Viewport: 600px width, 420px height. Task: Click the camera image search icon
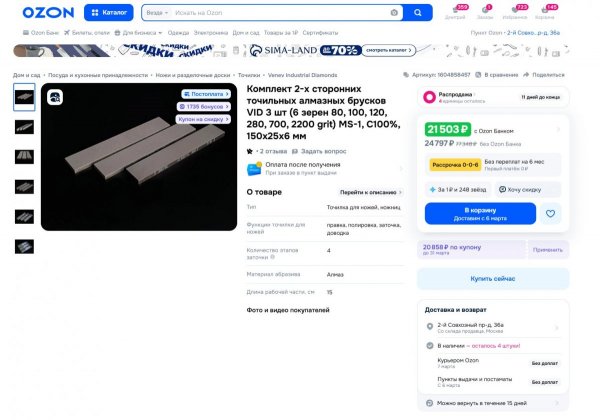click(394, 13)
